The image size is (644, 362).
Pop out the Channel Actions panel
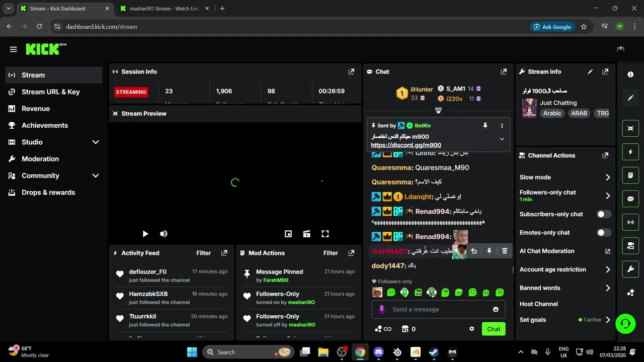click(x=605, y=156)
